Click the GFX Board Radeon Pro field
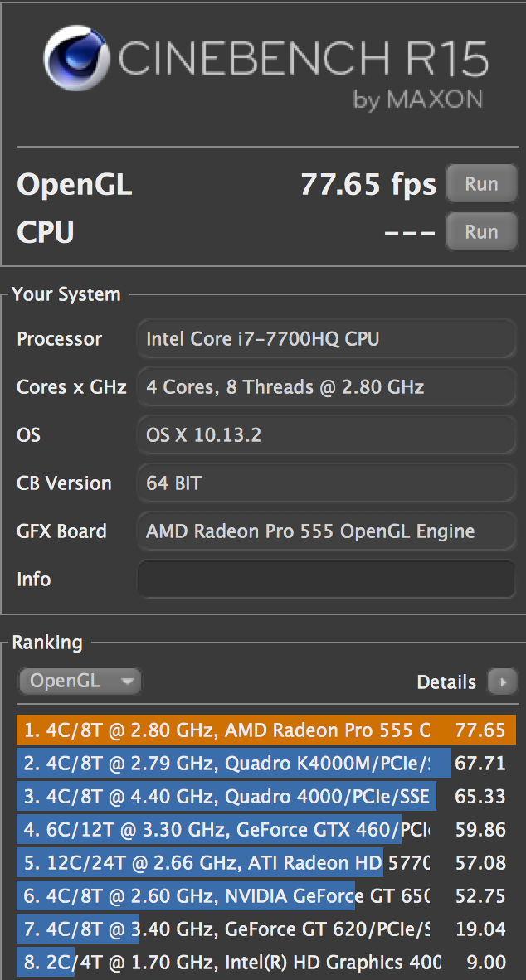 coord(326,531)
